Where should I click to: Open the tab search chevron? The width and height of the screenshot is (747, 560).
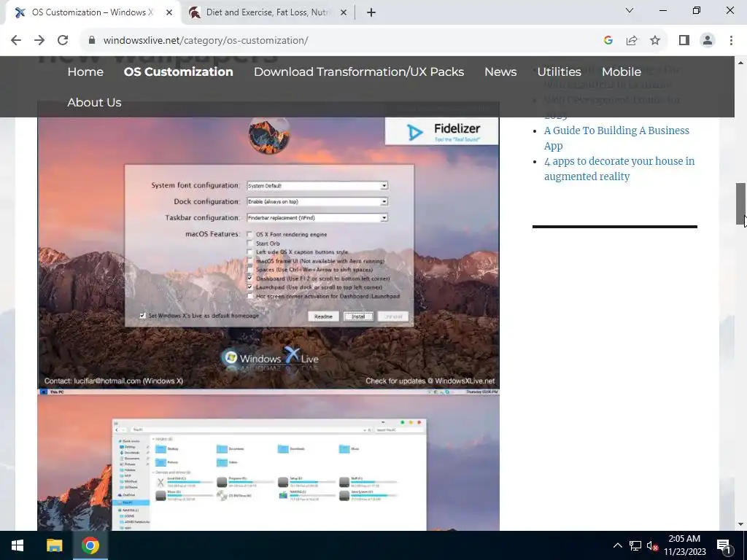pos(630,10)
